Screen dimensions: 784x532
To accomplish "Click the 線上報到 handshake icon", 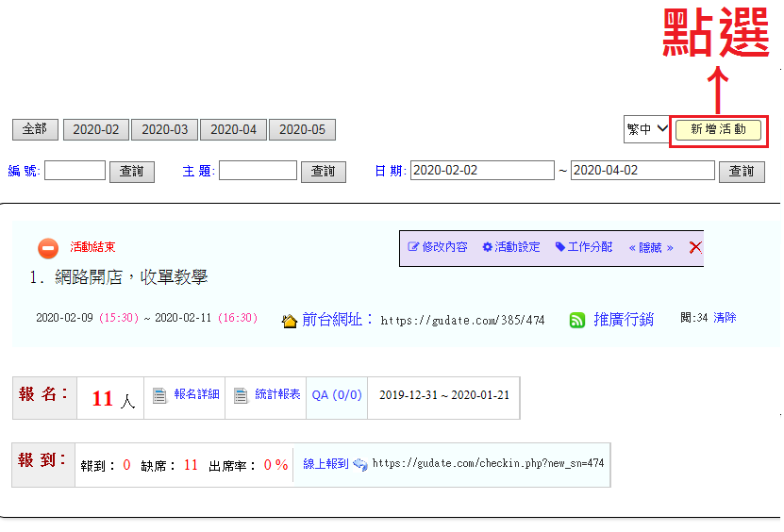I will tap(359, 464).
